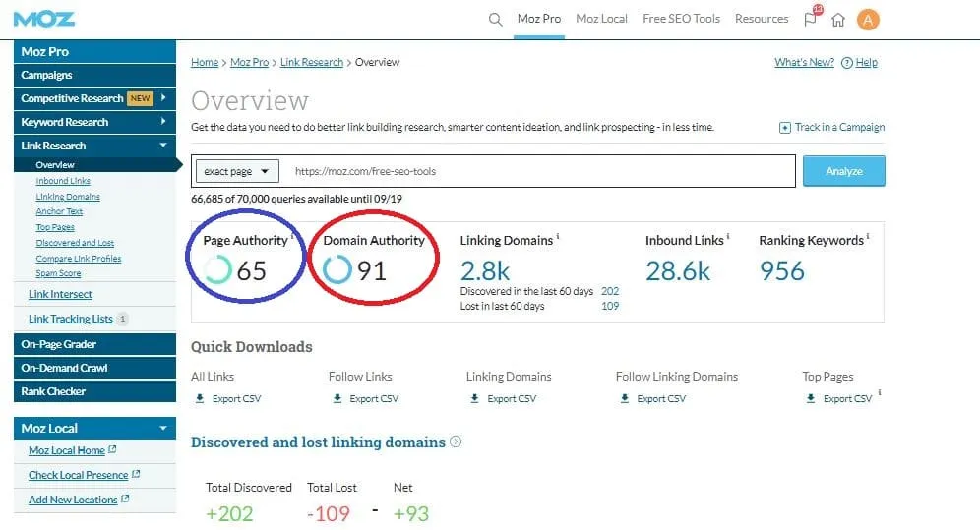
Task: Click external link icon by Add New Locations
Action: pos(125,499)
